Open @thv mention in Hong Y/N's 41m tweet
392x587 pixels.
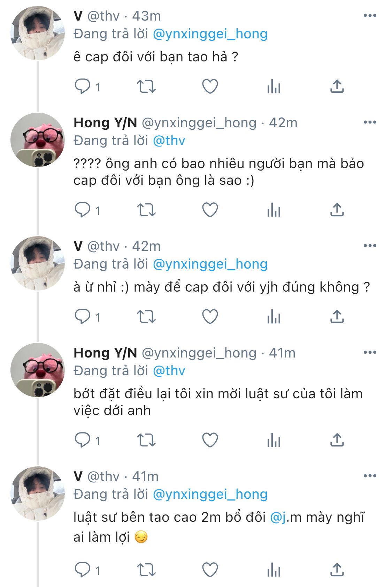(169, 371)
